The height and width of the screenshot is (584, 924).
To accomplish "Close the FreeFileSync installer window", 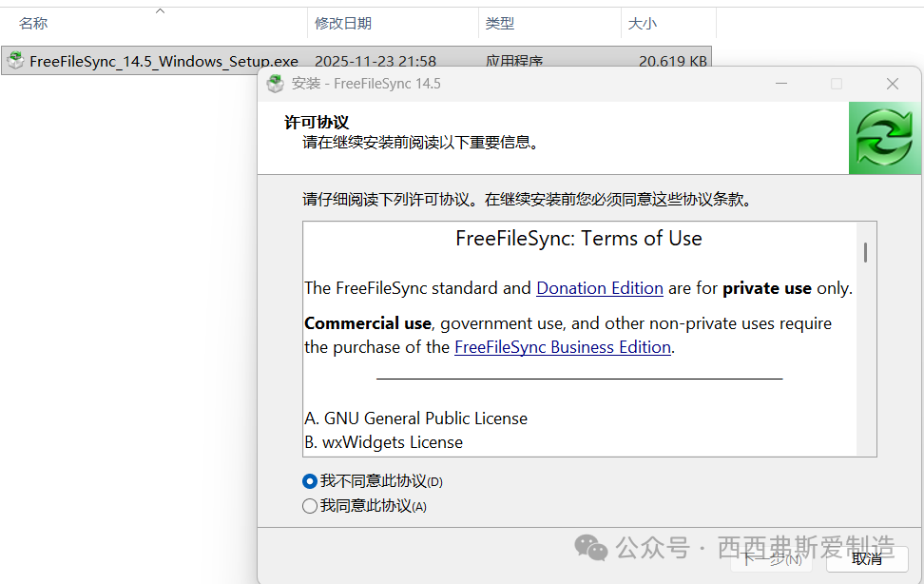I will point(893,84).
